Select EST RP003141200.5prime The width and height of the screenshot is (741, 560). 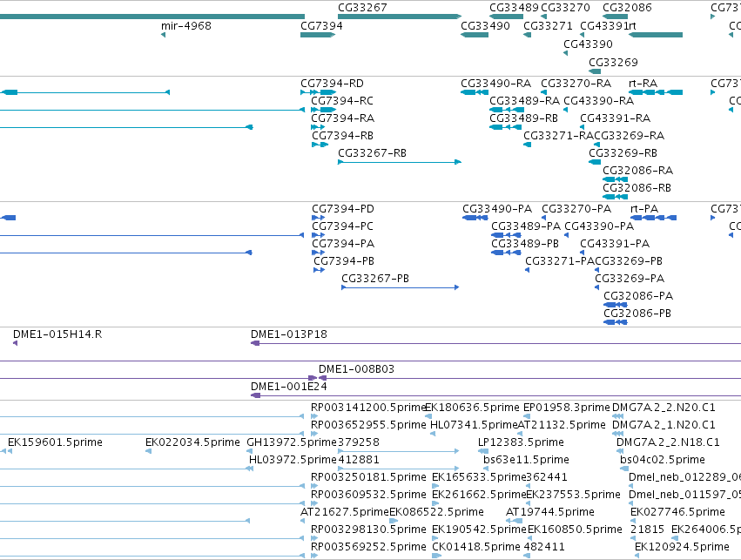[368, 408]
